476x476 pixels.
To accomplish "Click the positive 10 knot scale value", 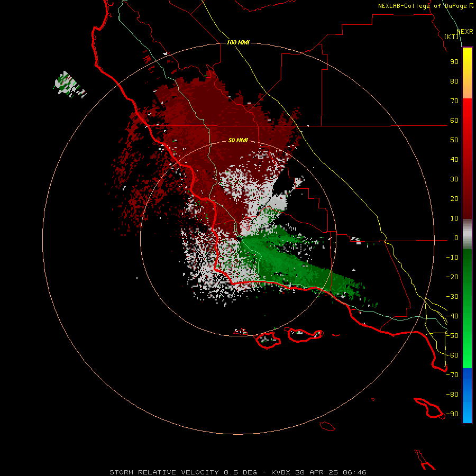I will tap(454, 218).
